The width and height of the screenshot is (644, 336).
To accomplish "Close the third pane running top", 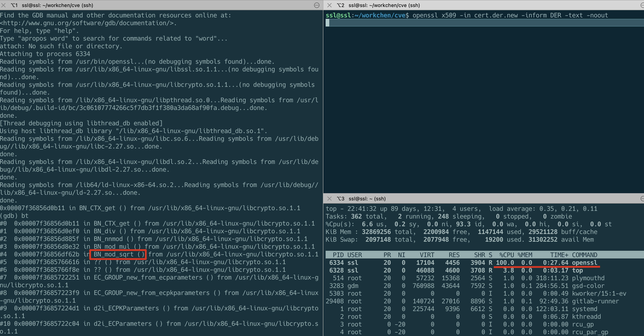I will coord(329,199).
